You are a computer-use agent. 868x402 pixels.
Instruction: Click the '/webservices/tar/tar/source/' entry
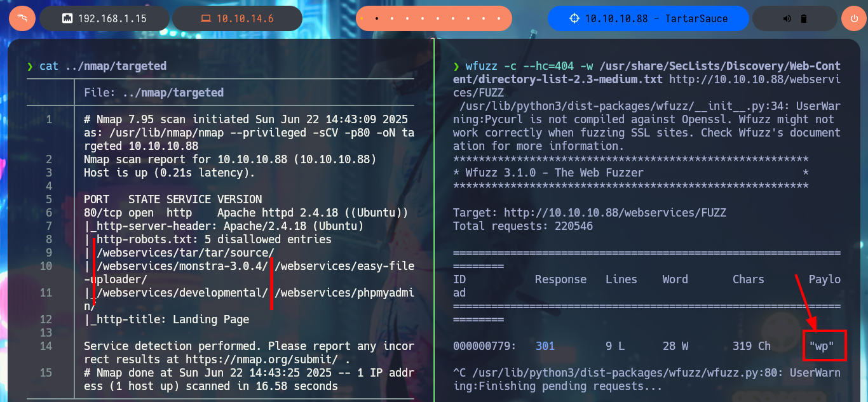click(x=186, y=253)
